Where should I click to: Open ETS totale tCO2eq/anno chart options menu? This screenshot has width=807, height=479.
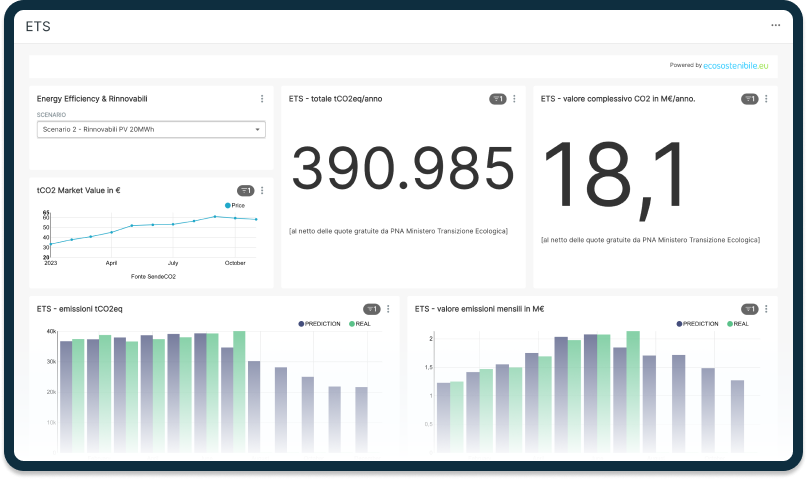(x=514, y=99)
